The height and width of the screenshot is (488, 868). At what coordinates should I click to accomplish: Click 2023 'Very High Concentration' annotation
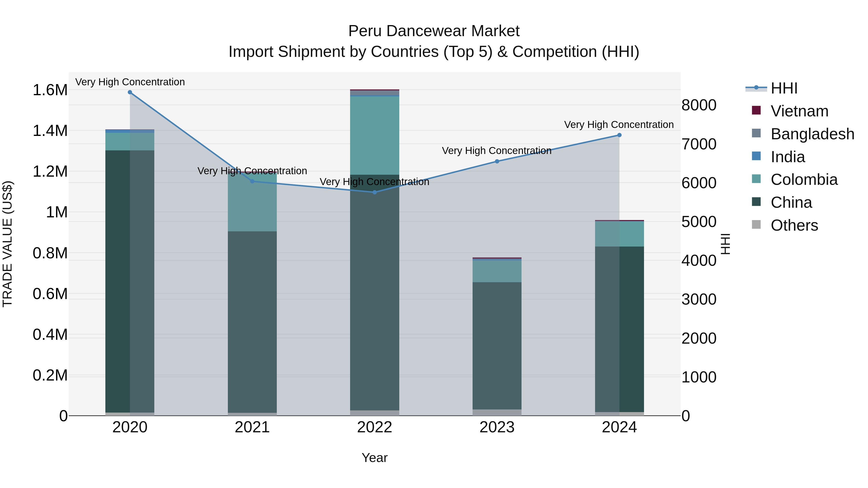coord(497,151)
